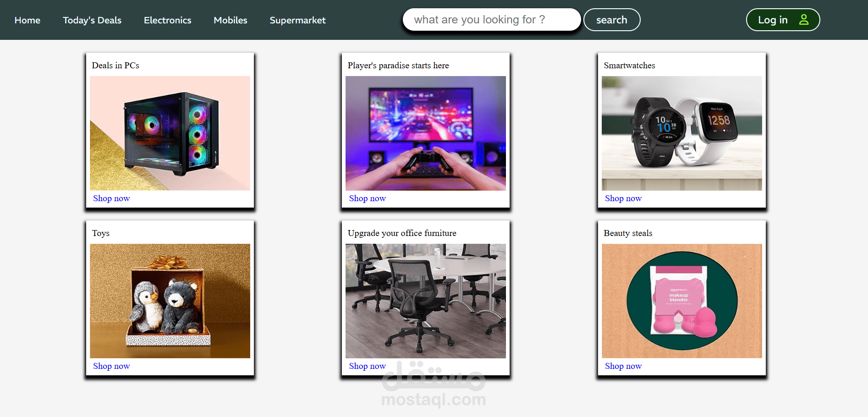Focus the 'what are you looking for ?' search field
Image resolution: width=868 pixels, height=417 pixels.
pyautogui.click(x=492, y=20)
